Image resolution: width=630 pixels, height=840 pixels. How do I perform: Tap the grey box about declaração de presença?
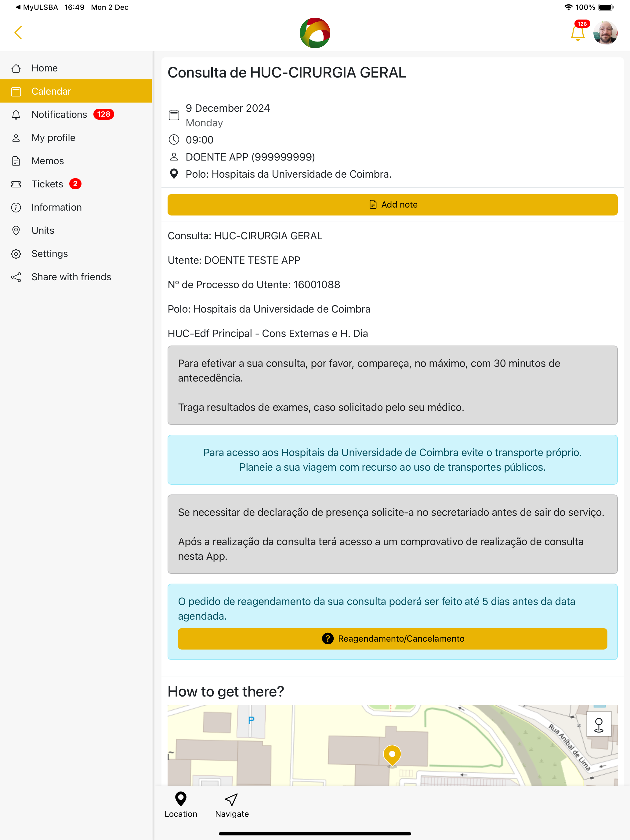[x=392, y=534]
